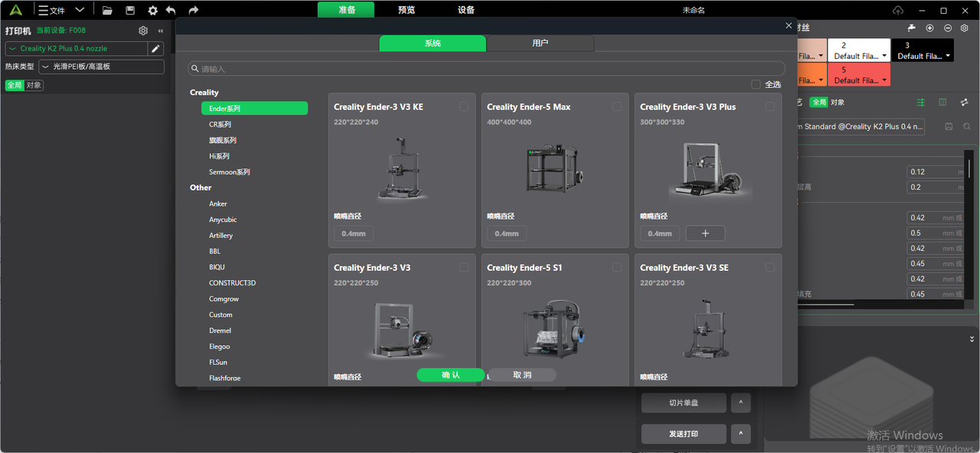Check the Creality Ender-3 V3 SE checkbox
This screenshot has width=980, height=453.
click(x=770, y=267)
